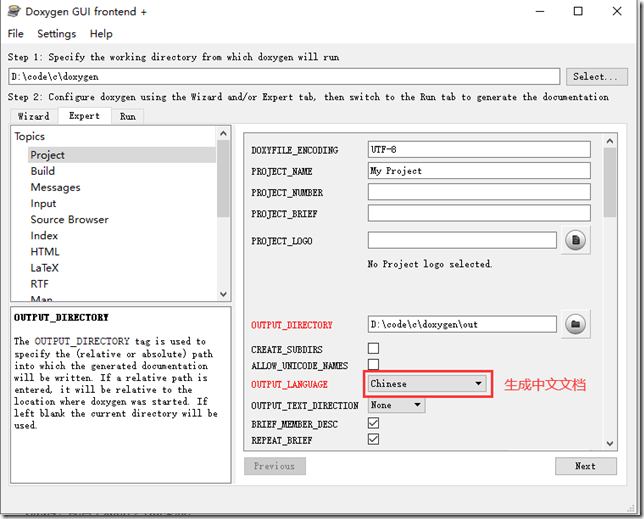Click the settings panel scrollbar thumb
Image resolution: width=644 pixels, height=519 pixels.
(610, 182)
